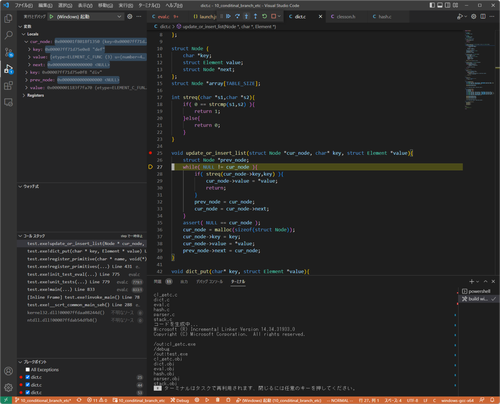Open the Search view in activity bar
The width and height of the screenshot is (500, 404).
click(8, 35)
